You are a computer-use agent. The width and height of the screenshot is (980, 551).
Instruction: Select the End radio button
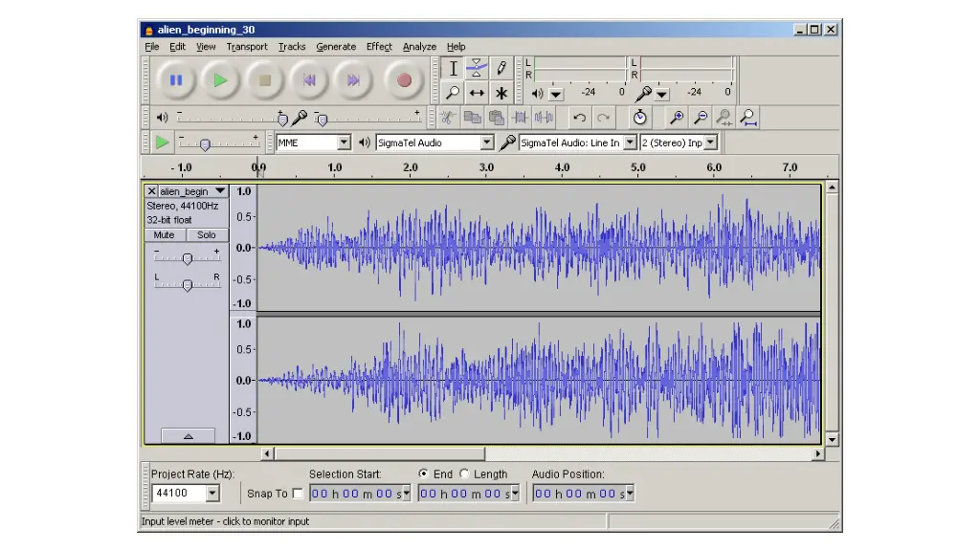(423, 474)
